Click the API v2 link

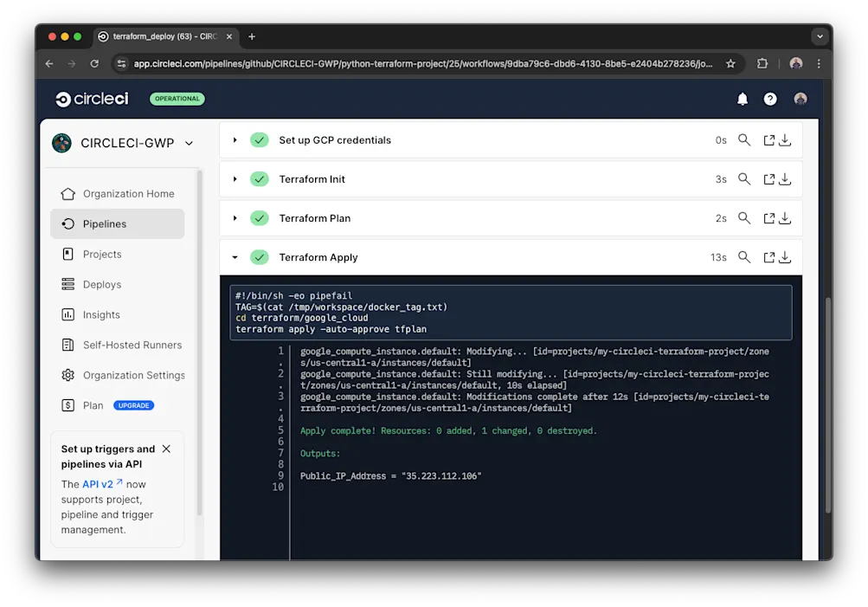click(98, 484)
